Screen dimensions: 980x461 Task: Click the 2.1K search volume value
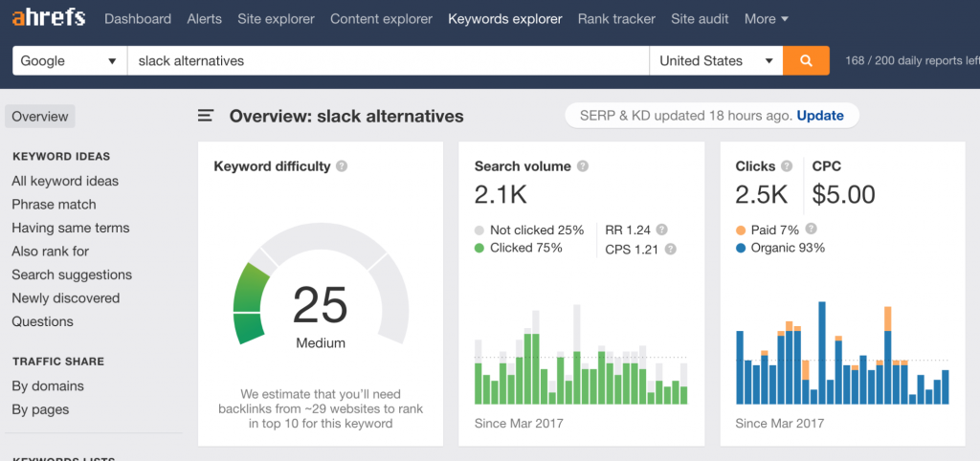coord(501,195)
